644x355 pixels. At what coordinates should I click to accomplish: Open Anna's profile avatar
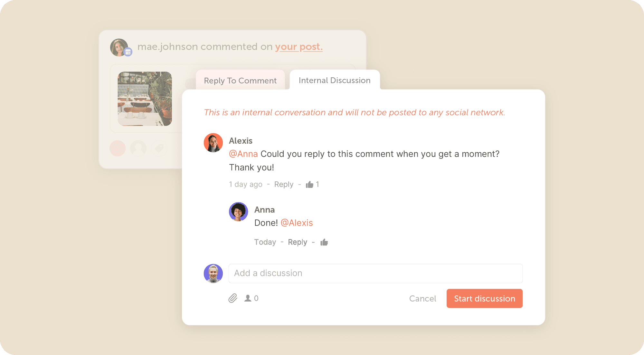[238, 212]
